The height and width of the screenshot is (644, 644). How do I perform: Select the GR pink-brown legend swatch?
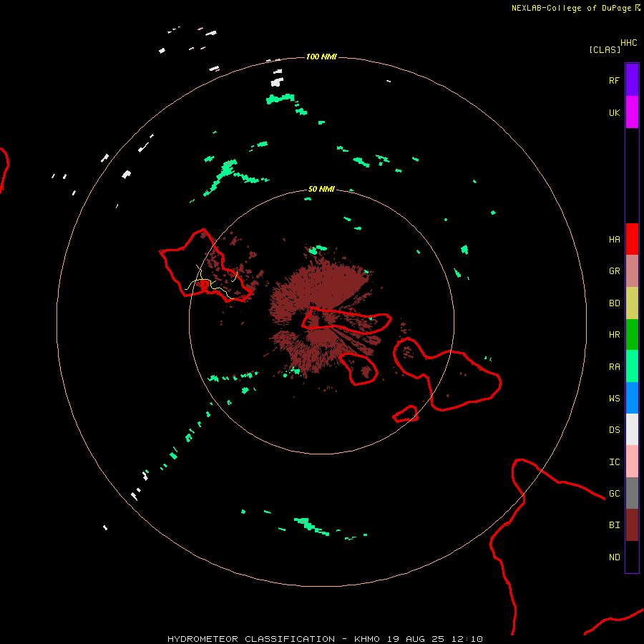tap(632, 271)
